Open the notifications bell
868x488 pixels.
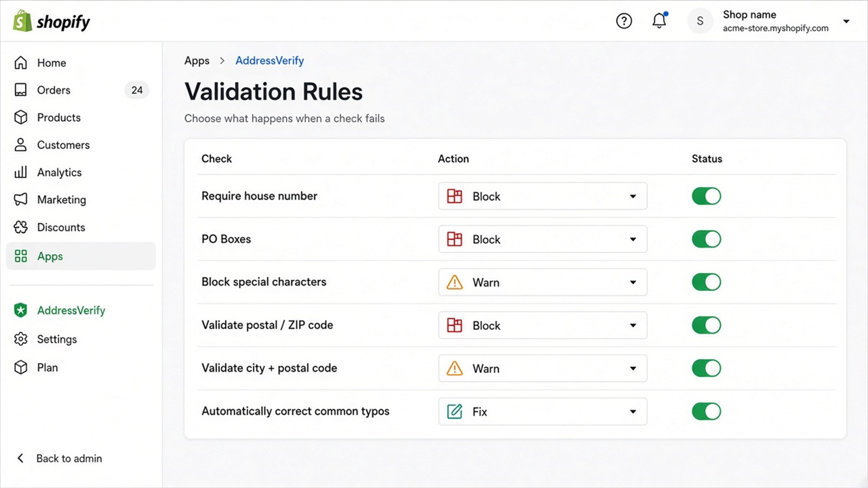click(659, 21)
